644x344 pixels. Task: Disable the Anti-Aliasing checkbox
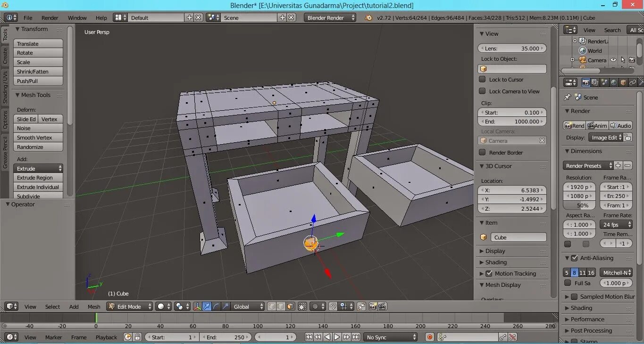tap(574, 258)
